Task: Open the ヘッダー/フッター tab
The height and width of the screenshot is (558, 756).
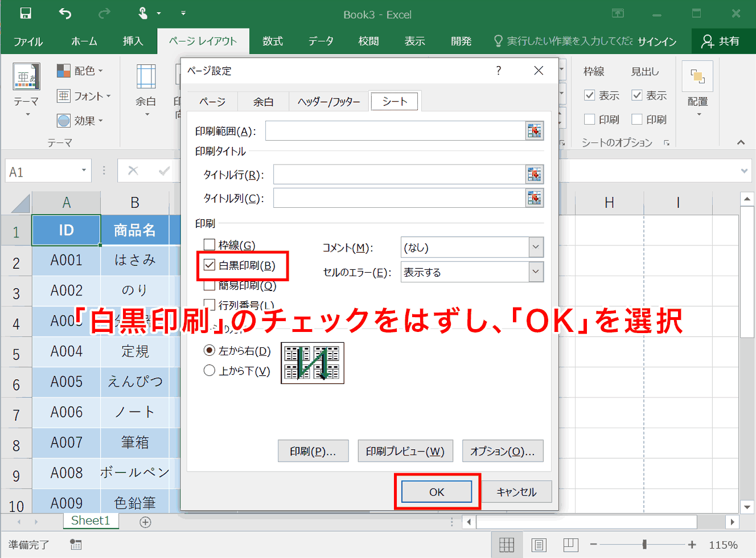Action: tap(328, 101)
